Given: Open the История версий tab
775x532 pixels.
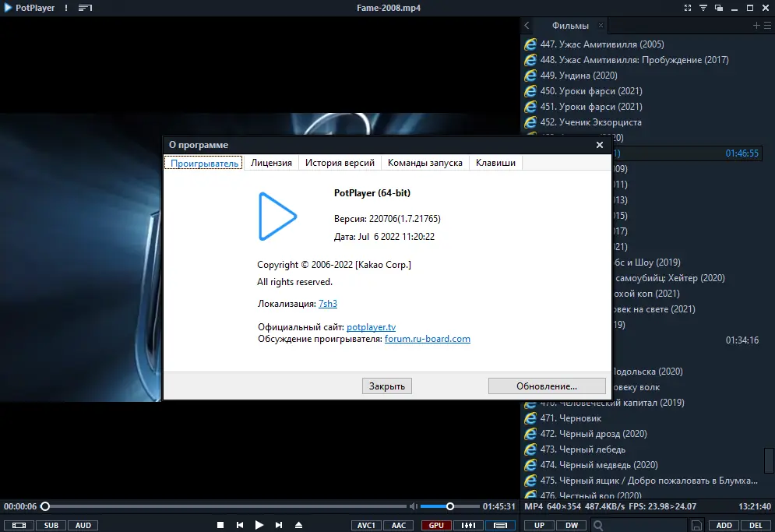Looking at the screenshot, I should click(x=340, y=163).
